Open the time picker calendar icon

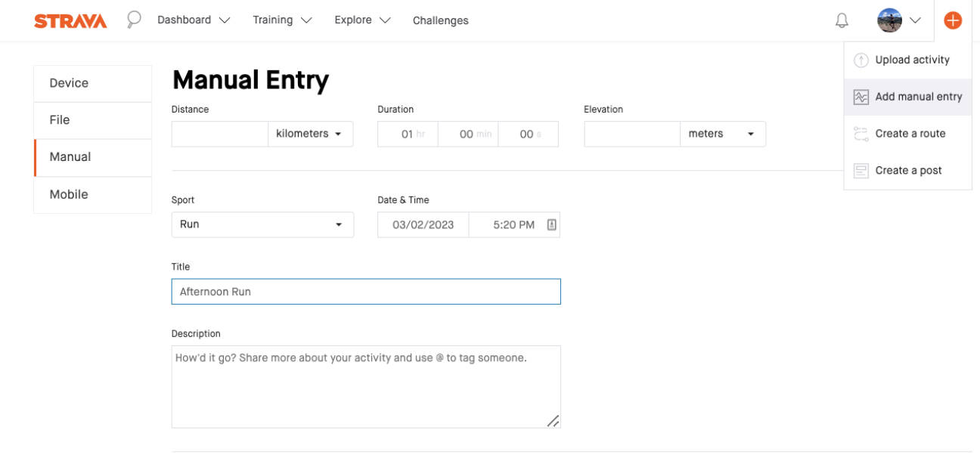pyautogui.click(x=550, y=224)
